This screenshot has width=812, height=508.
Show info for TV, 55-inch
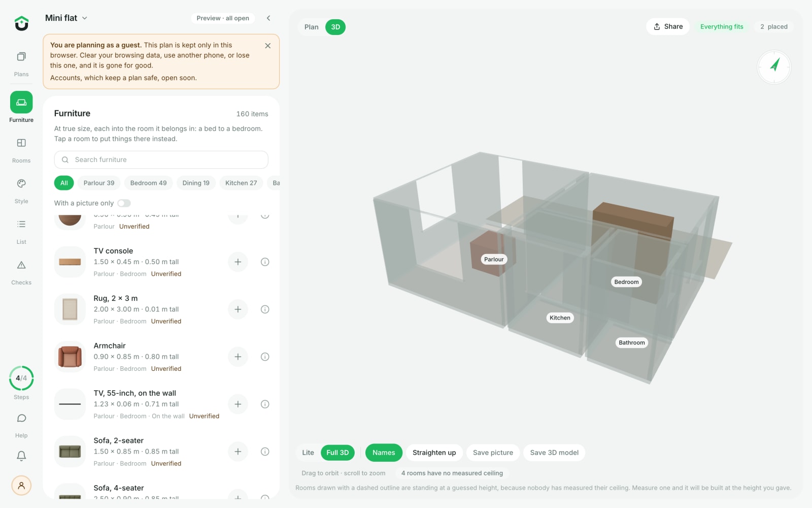(265, 404)
